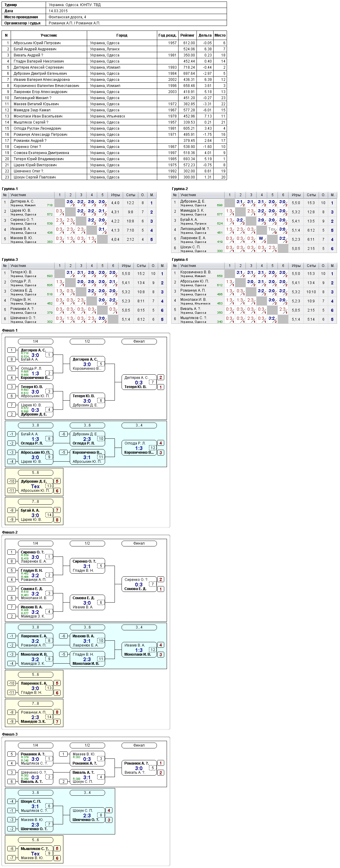
Task: Click the 1/4 round label in Финал-1
Action: (x=35, y=341)
